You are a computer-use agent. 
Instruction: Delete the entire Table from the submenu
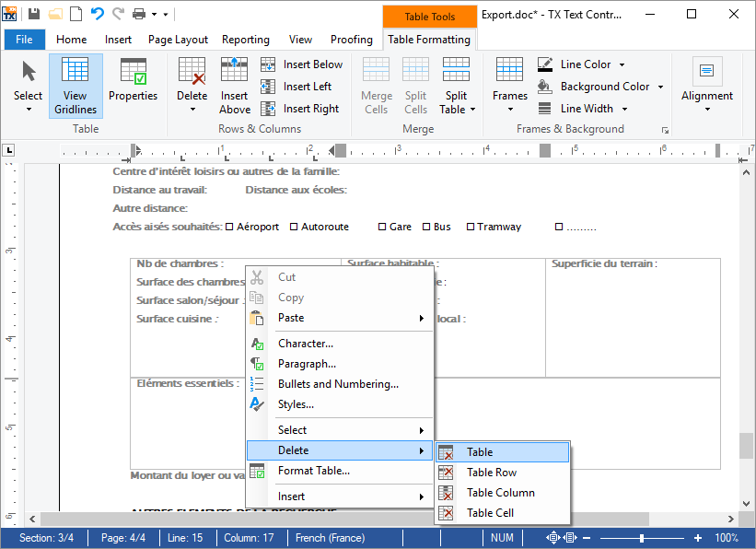point(503,452)
